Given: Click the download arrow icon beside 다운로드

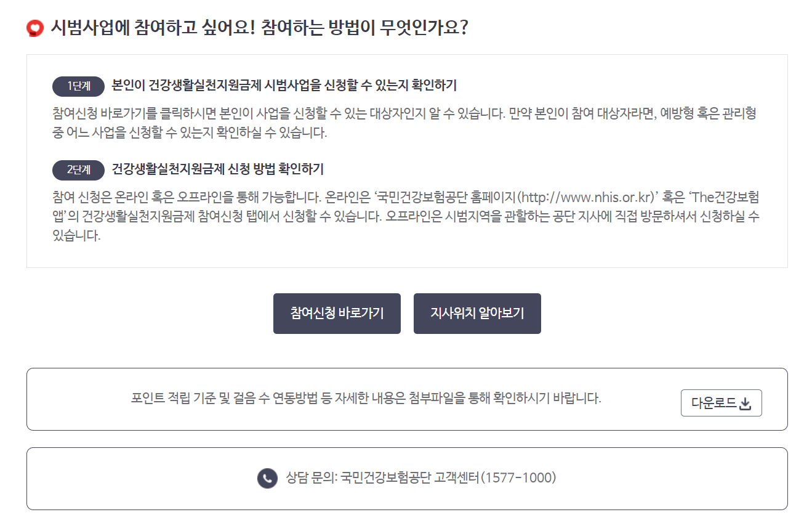Looking at the screenshot, I should tap(746, 403).
